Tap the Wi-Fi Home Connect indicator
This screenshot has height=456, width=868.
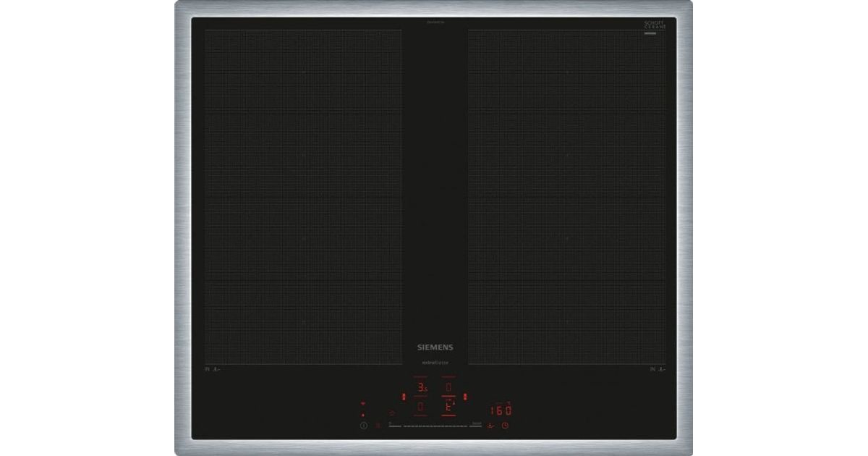tap(363, 404)
